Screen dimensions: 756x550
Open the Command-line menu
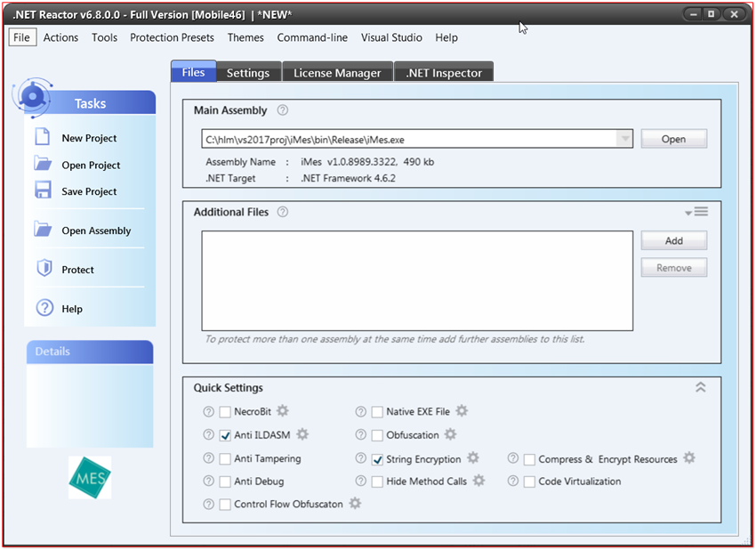312,37
